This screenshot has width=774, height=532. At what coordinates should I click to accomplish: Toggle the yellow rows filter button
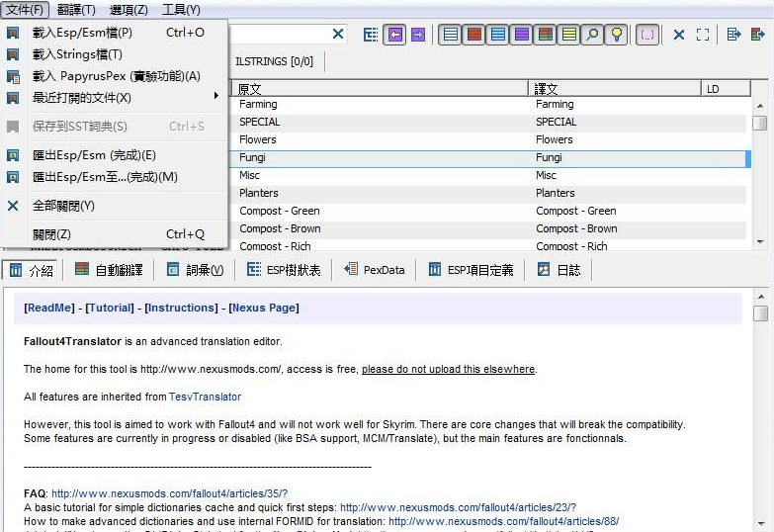coord(569,35)
